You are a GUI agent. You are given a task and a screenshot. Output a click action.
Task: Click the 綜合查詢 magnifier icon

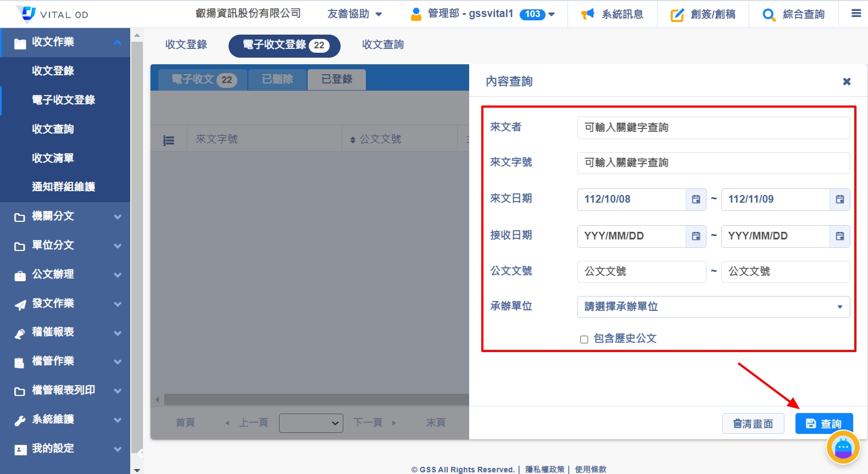769,15
